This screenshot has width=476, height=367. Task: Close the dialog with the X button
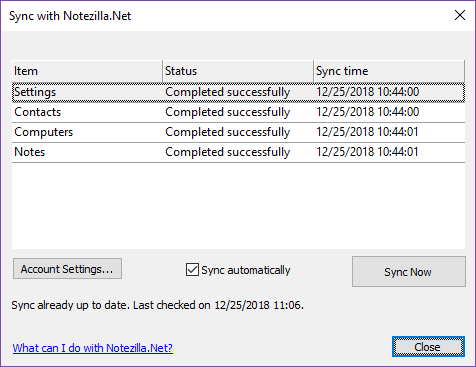[460, 15]
